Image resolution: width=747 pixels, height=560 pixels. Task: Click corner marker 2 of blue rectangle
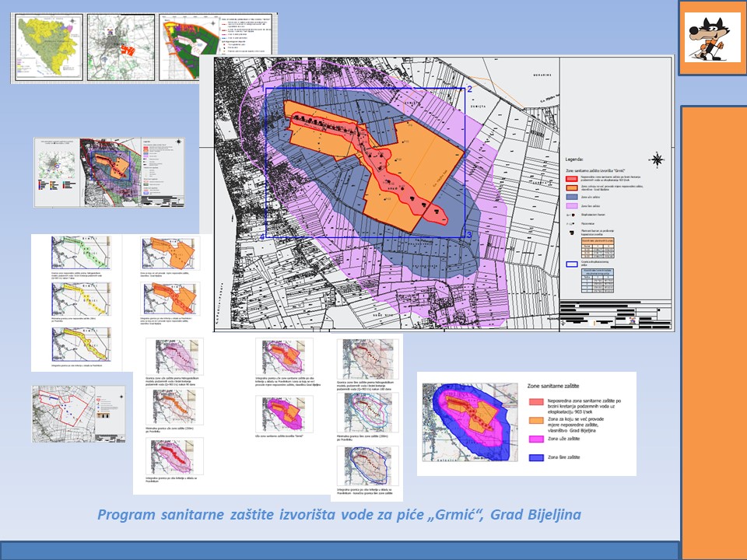[470, 89]
